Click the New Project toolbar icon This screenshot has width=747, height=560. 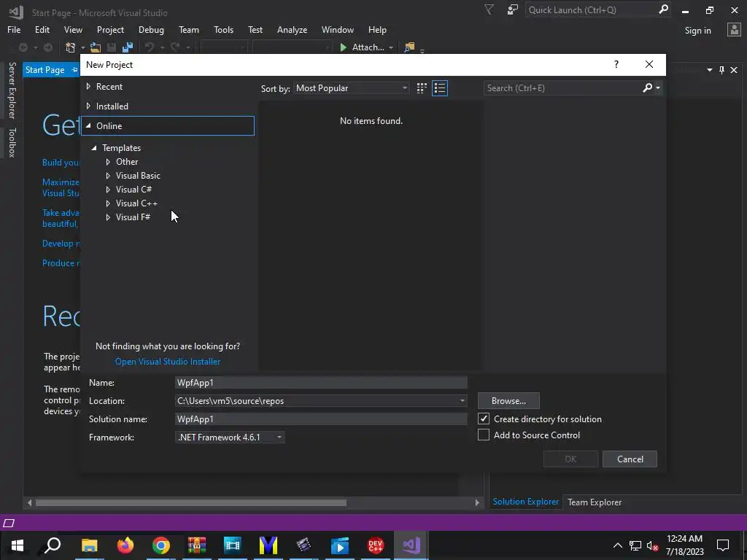pyautogui.click(x=71, y=47)
